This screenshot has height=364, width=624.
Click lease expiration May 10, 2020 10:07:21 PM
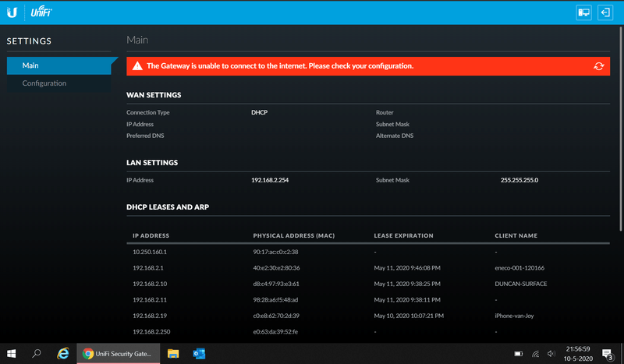click(409, 316)
